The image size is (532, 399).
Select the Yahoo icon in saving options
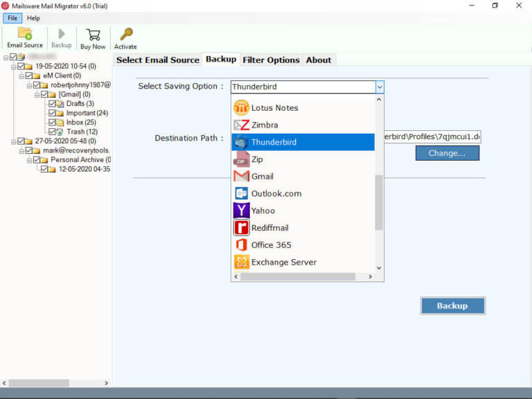tap(241, 211)
